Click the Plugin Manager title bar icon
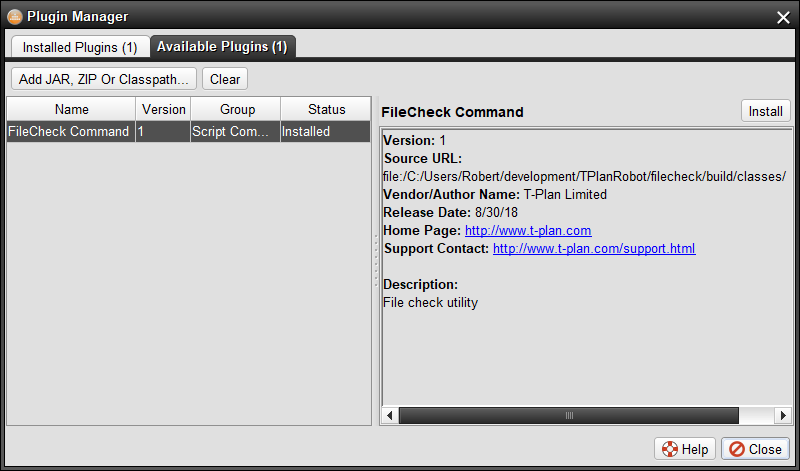 tap(14, 16)
